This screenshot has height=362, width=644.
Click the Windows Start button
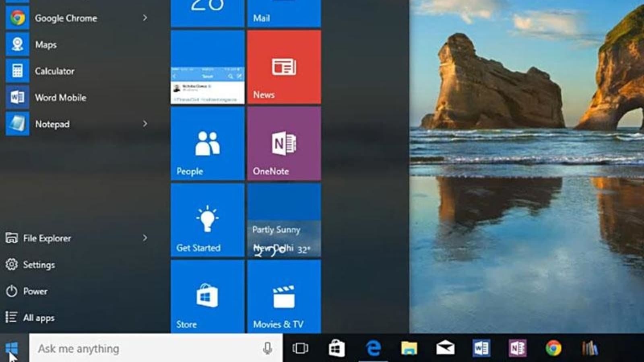(12, 348)
